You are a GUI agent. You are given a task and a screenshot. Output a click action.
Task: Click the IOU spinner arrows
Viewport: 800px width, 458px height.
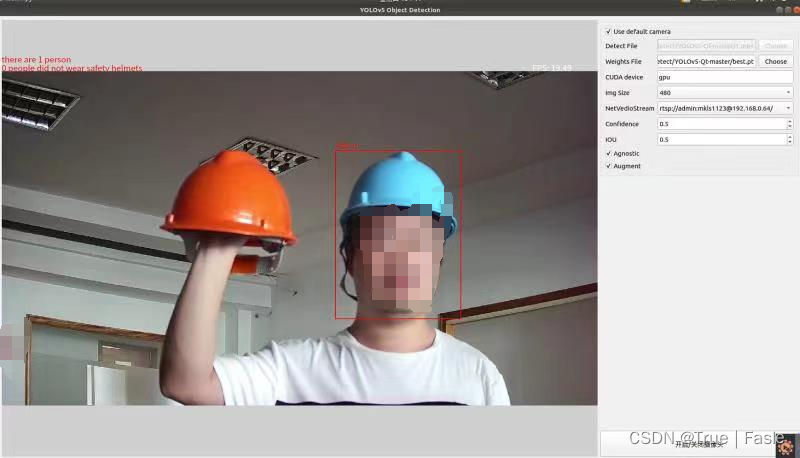[790, 139]
